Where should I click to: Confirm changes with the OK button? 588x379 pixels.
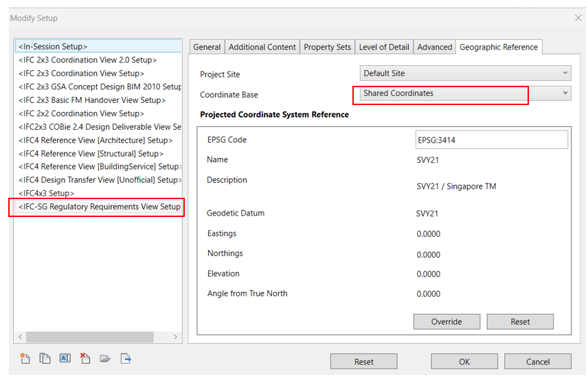[x=464, y=362]
